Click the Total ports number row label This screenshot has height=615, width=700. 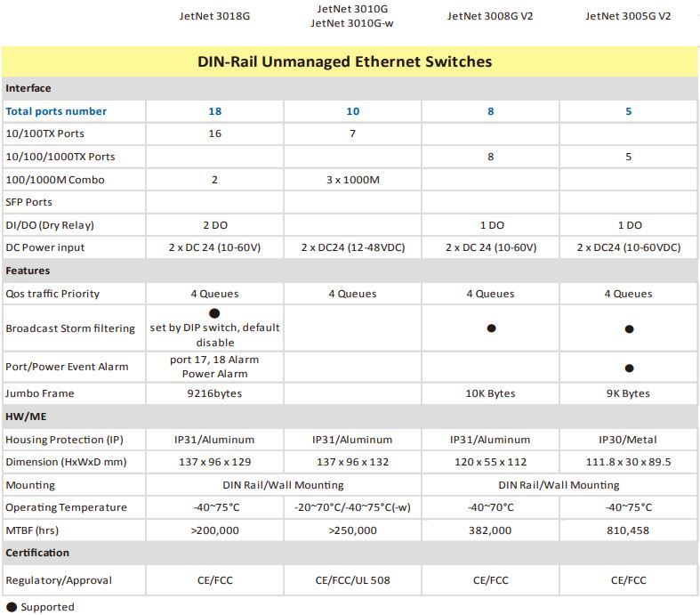[x=56, y=111]
